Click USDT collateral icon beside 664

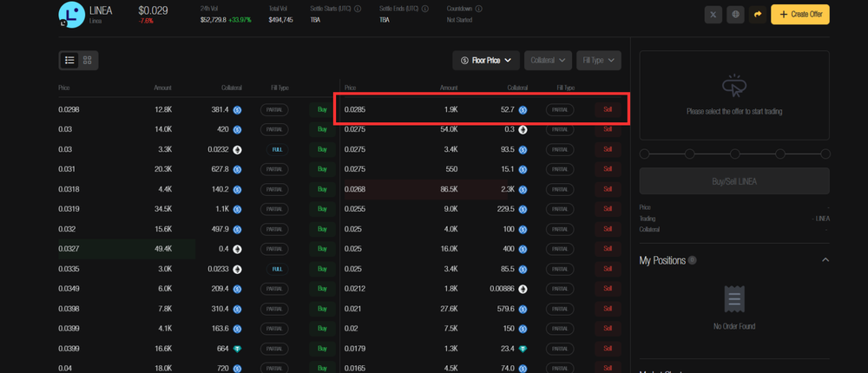237,349
